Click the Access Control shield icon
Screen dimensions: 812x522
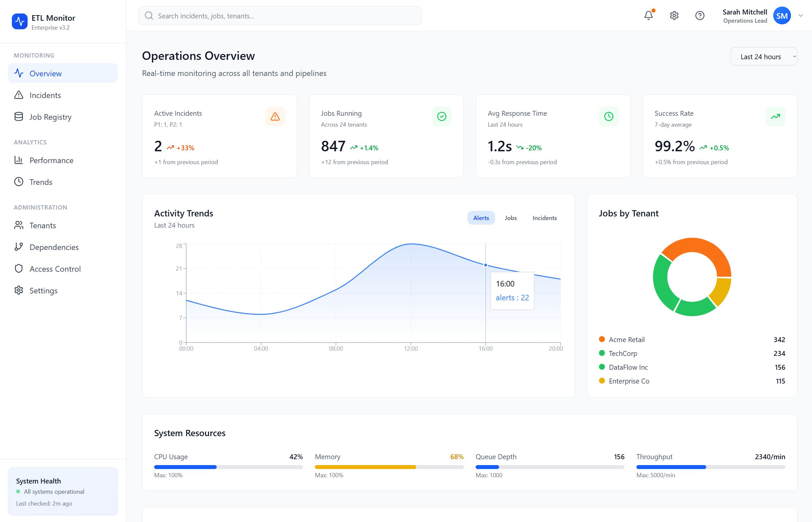(x=19, y=268)
